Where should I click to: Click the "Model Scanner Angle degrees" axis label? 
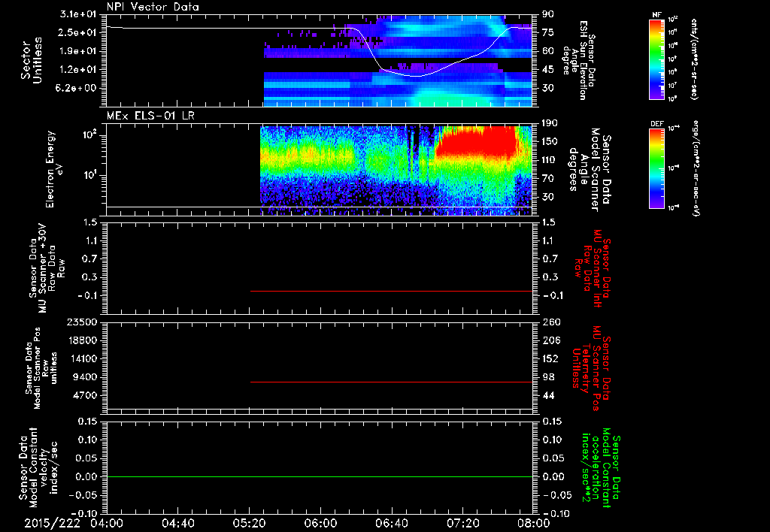click(589, 170)
